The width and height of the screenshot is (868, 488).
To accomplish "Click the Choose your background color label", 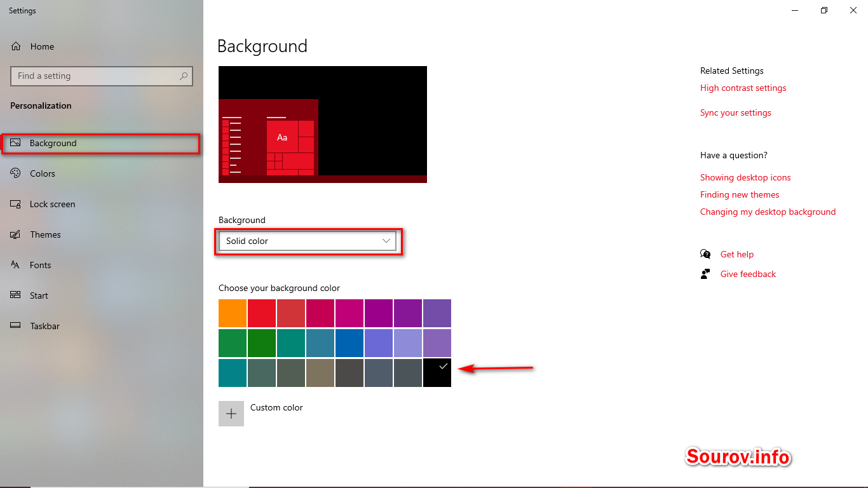I will pos(280,288).
